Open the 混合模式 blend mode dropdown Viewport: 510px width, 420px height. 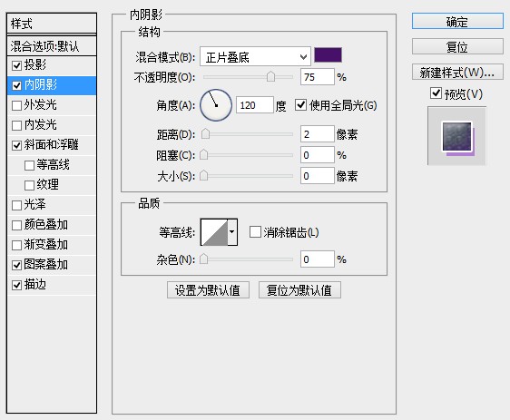pyautogui.click(x=255, y=57)
